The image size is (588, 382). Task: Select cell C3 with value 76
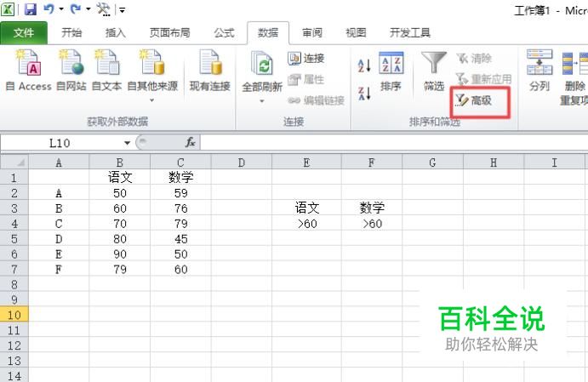point(180,208)
